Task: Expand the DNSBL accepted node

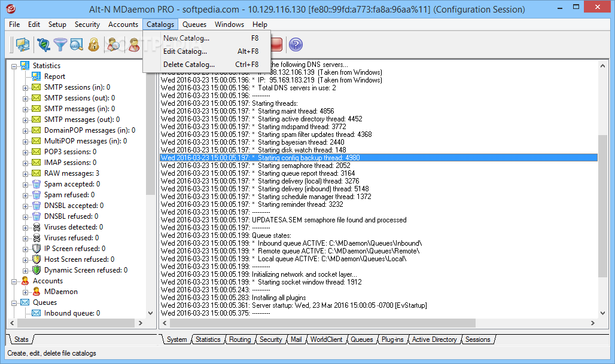Action: [x=26, y=206]
